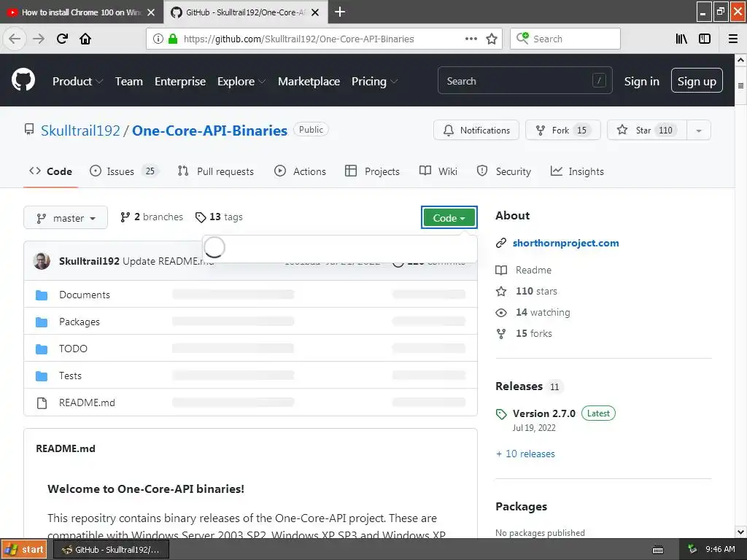
Task: Open the browser home page
Action: pyautogui.click(x=85, y=39)
